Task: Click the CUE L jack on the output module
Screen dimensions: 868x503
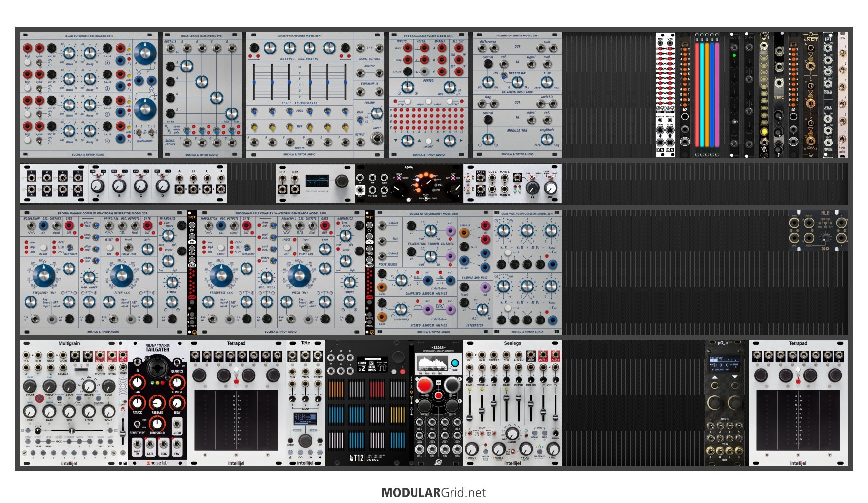Action: pyautogui.click(x=492, y=178)
